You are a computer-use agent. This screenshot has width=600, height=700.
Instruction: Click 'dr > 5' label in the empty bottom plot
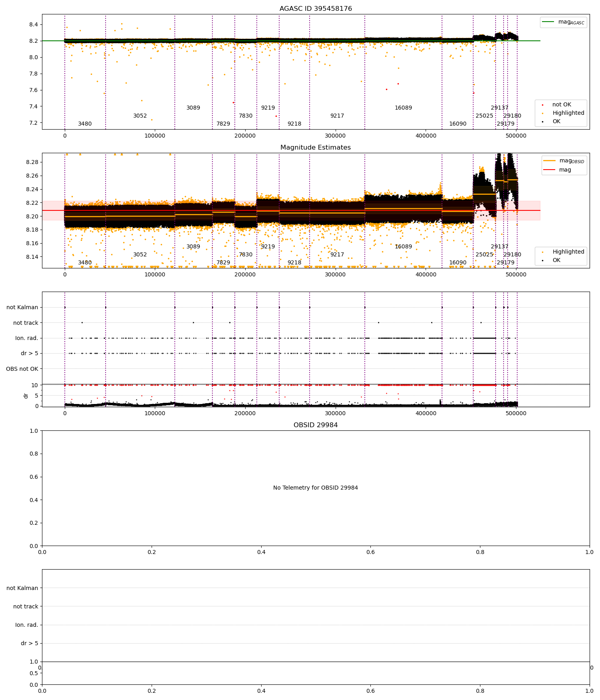(30, 644)
